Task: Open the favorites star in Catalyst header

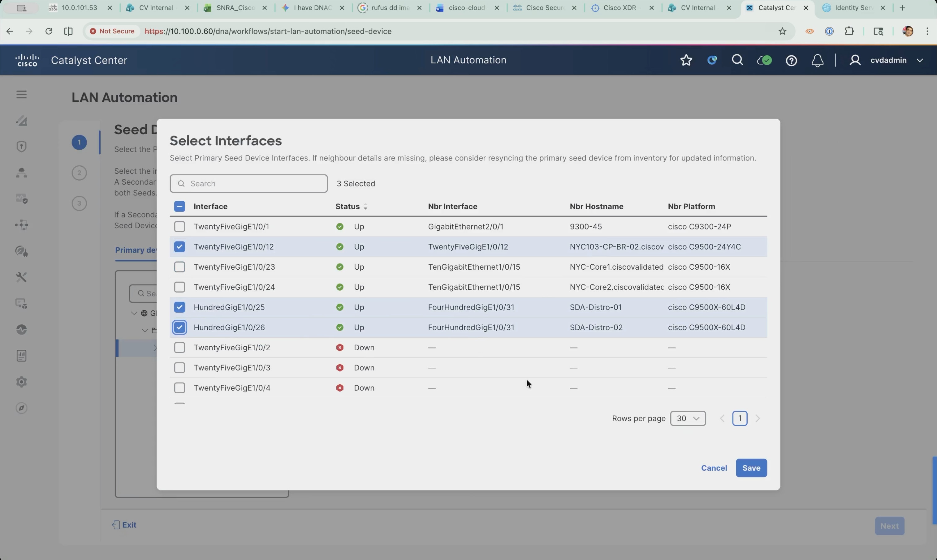Action: 686,60
